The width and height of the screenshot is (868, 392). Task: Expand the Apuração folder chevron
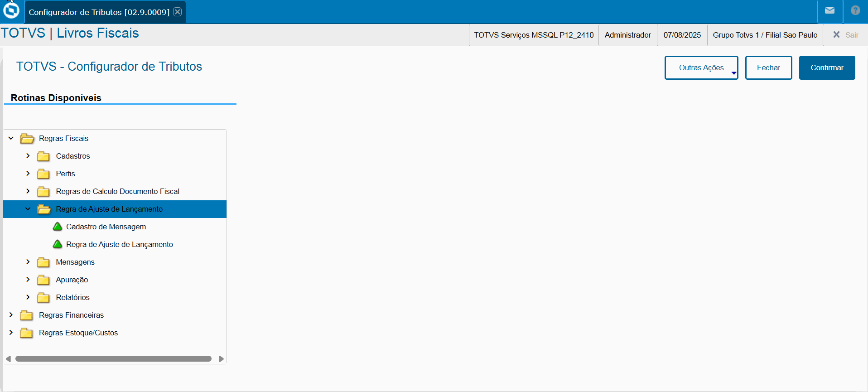[28, 279]
